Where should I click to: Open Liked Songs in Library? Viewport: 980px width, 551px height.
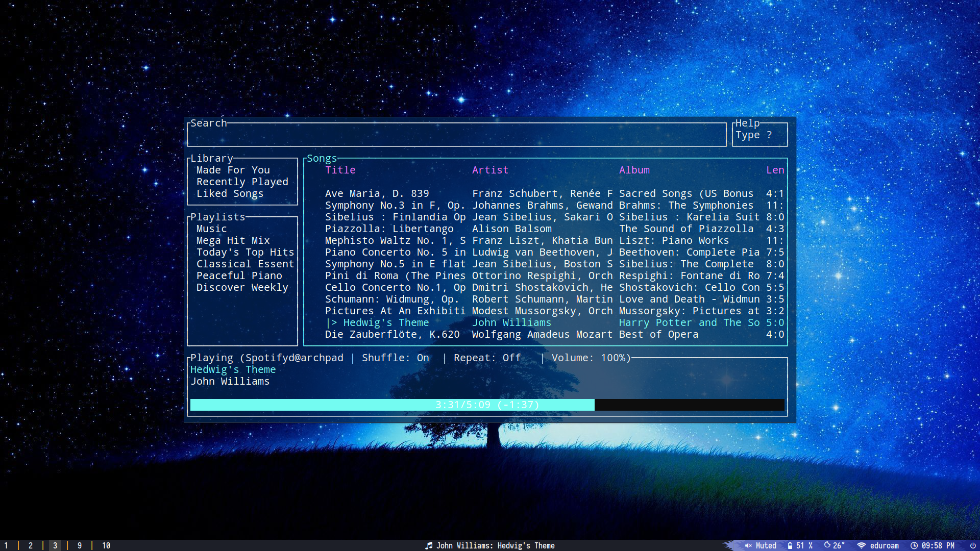(x=230, y=193)
